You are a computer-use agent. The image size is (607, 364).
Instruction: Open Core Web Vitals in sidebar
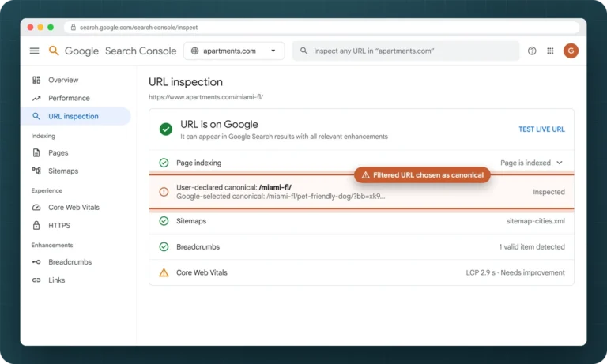pos(74,208)
